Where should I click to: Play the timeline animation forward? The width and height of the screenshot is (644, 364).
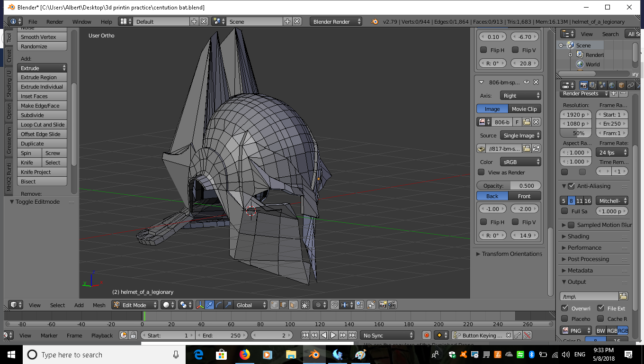pyautogui.click(x=333, y=336)
